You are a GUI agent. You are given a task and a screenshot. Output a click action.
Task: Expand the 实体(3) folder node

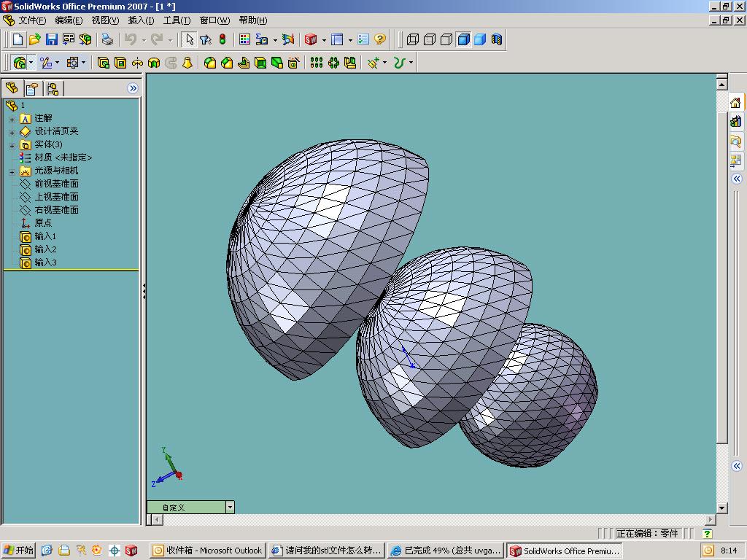pyautogui.click(x=12, y=145)
